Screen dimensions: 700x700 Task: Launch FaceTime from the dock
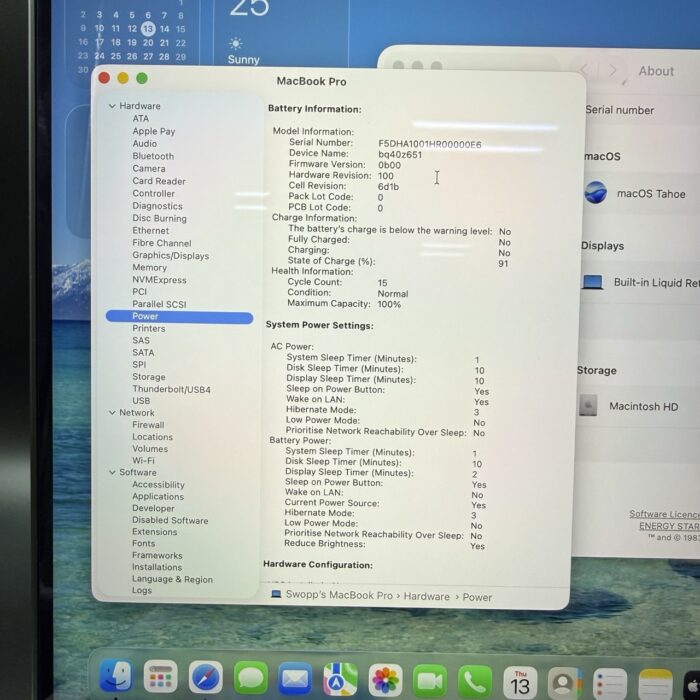(430, 681)
